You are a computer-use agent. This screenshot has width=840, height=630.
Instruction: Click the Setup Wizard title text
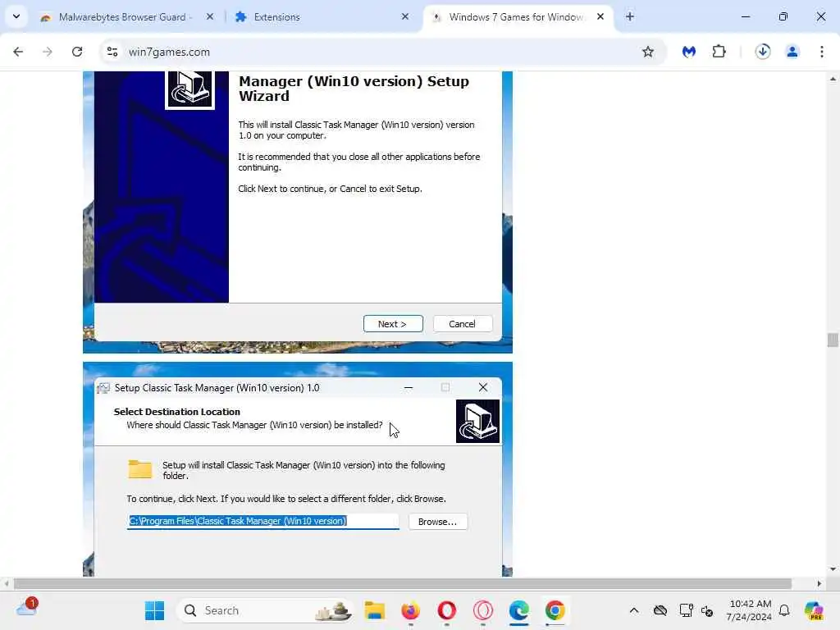[354, 89]
